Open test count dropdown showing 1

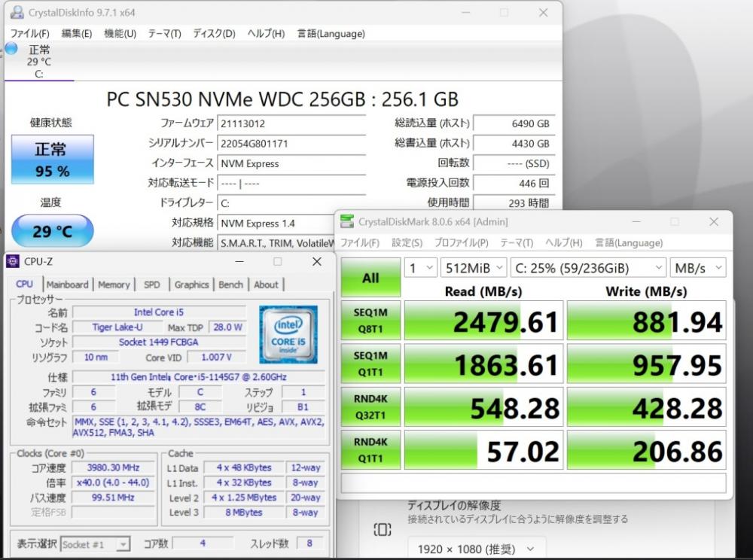point(421,268)
